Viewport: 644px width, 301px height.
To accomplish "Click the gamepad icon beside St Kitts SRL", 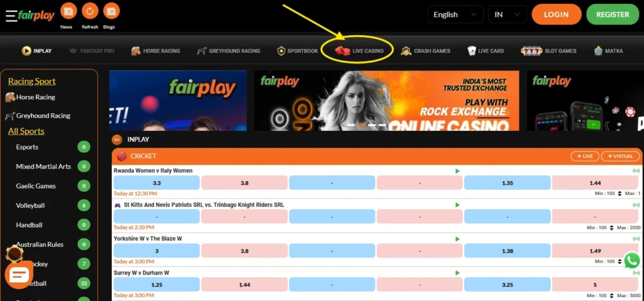I will (x=118, y=205).
